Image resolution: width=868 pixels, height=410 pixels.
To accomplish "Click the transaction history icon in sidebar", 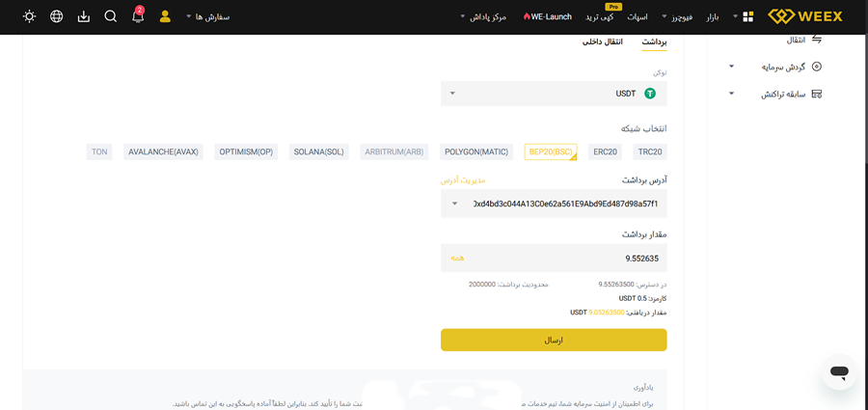I will point(817,95).
